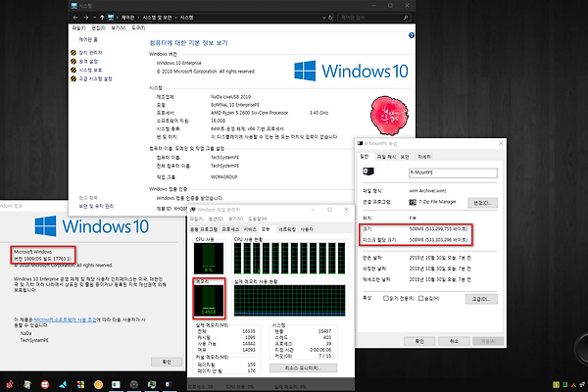This screenshot has height=392, width=588.
Task: Click the CPU usage meter in Task Manager
Action: click(x=209, y=258)
